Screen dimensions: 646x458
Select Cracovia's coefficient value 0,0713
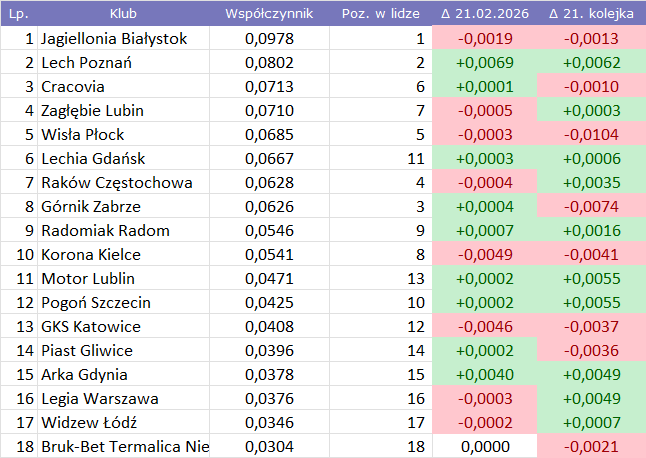269,87
